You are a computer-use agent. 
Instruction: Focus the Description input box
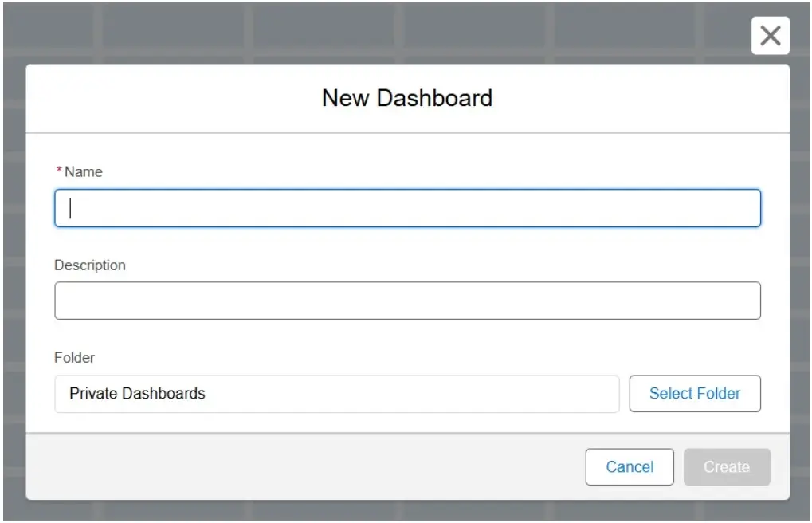pyautogui.click(x=407, y=301)
